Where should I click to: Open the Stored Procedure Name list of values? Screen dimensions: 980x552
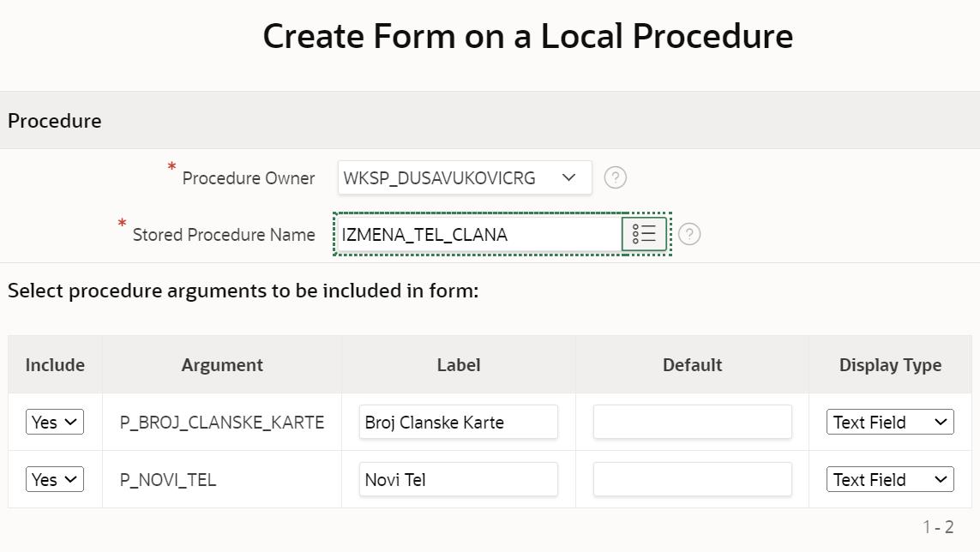pos(644,234)
